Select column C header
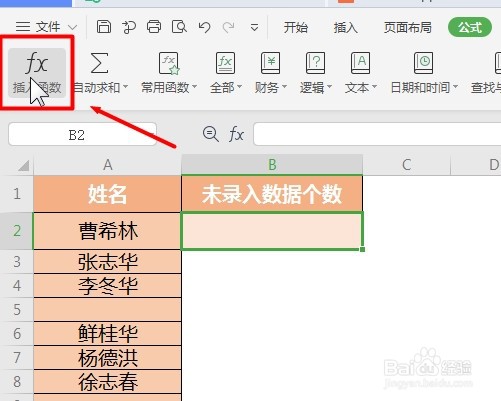Viewport: 501px width, 401px height. pos(406,165)
